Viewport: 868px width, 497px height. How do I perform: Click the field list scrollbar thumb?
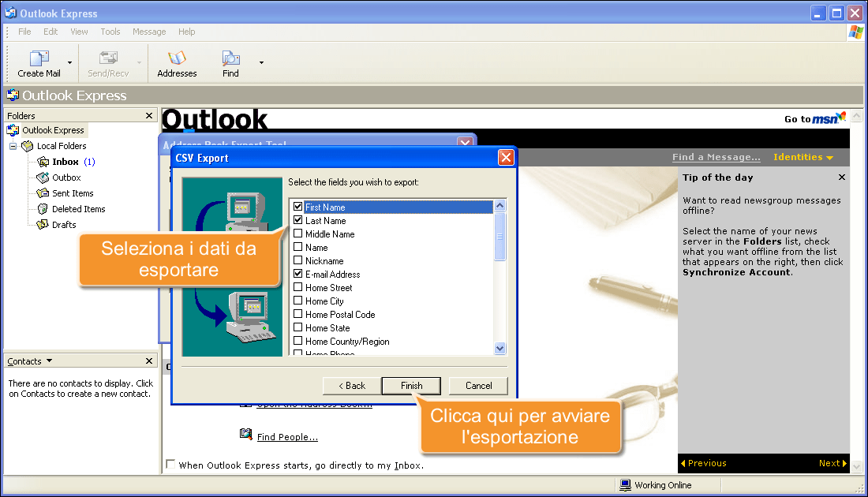[499, 237]
